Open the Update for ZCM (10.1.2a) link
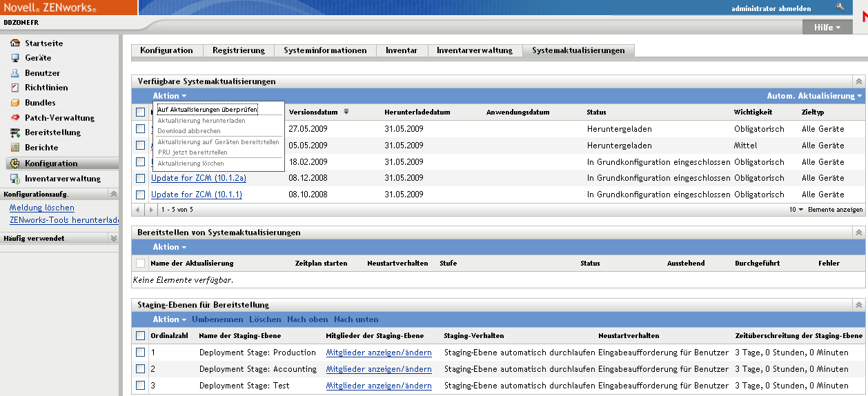Viewport: 868px width, 396px height. [x=199, y=178]
